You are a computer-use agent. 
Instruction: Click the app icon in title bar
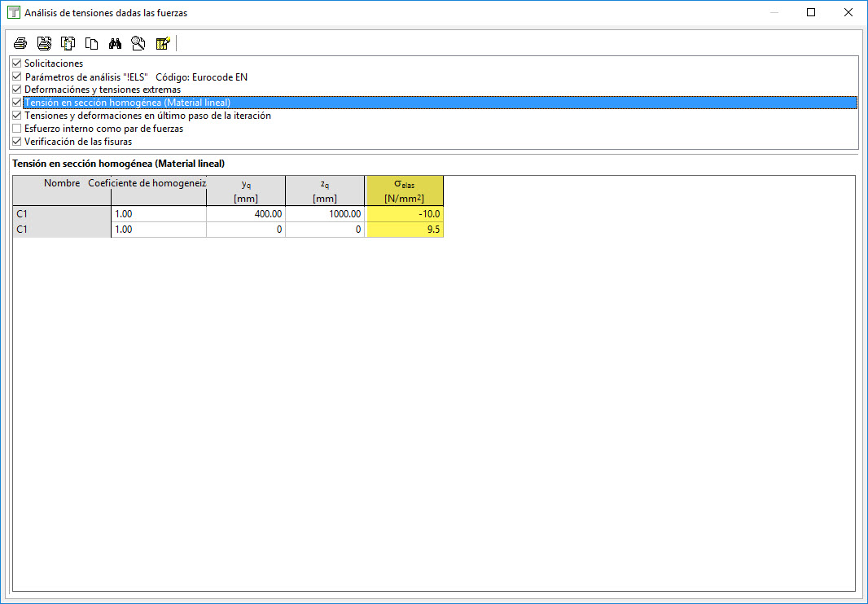pos(13,12)
